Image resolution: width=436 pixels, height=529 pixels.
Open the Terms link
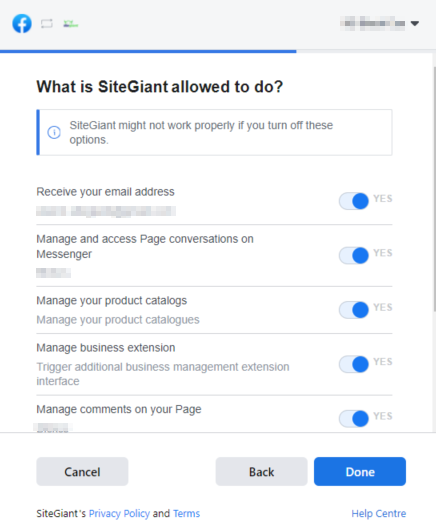[187, 513]
